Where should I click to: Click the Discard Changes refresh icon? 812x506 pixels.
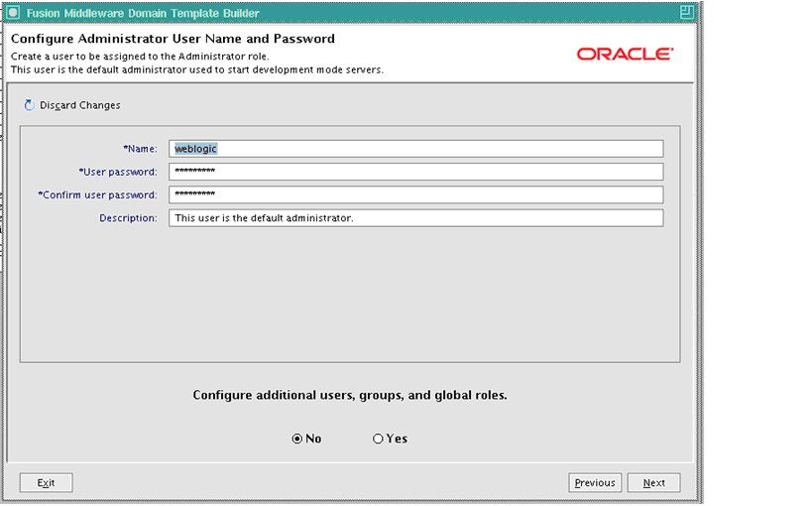pyautogui.click(x=29, y=105)
